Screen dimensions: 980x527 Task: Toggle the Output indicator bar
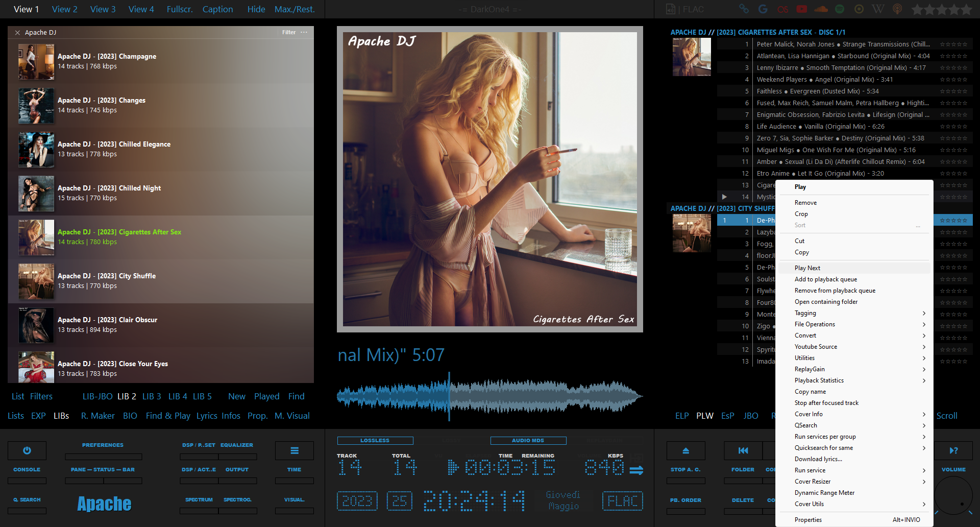pos(238,481)
